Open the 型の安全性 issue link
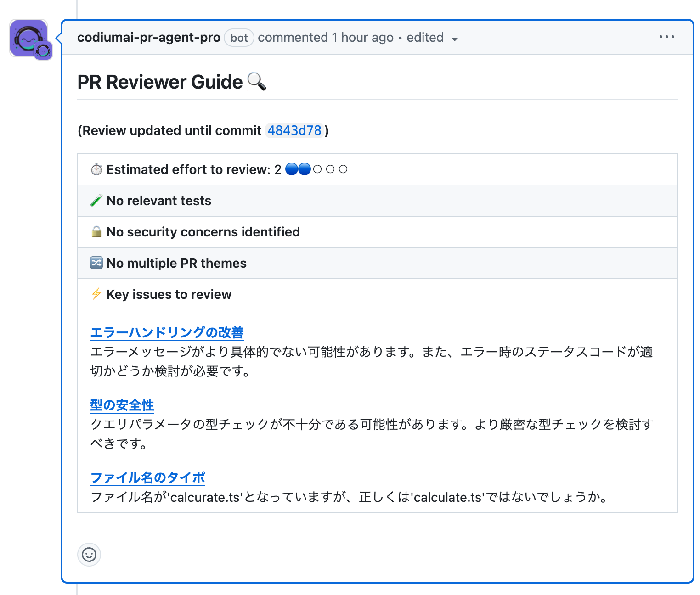Screen dimensions: 700x595 pos(122,405)
